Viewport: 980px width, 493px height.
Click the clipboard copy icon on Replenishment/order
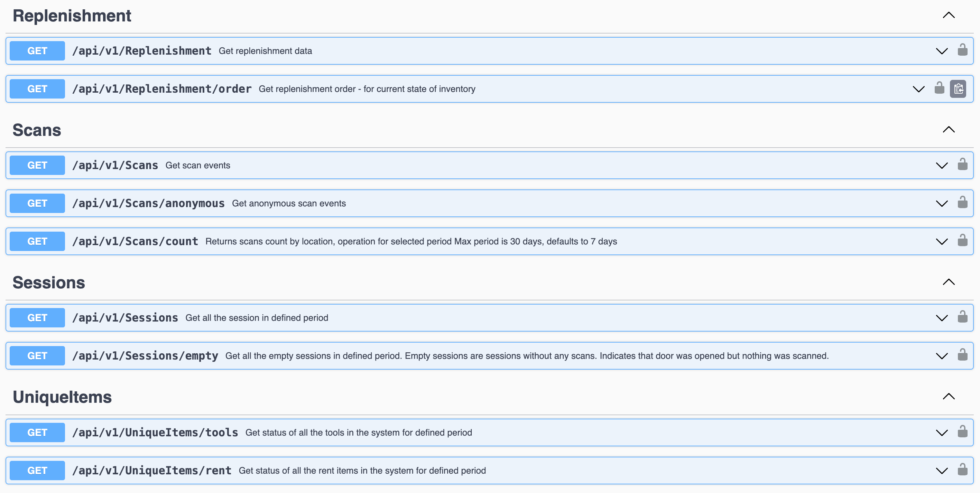pos(959,89)
